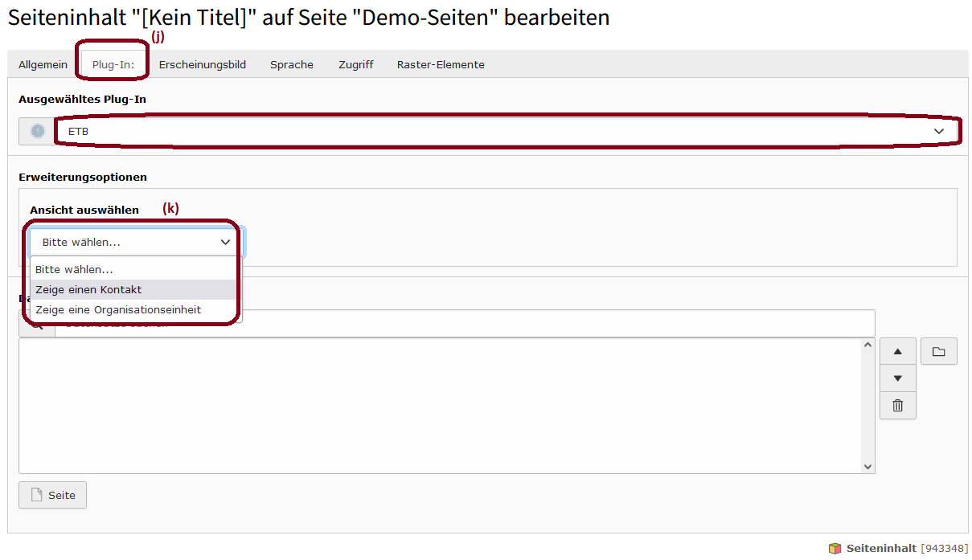Screen dimensions: 972x560
Task: Open the Erscheinungsbild tab
Action: [203, 64]
